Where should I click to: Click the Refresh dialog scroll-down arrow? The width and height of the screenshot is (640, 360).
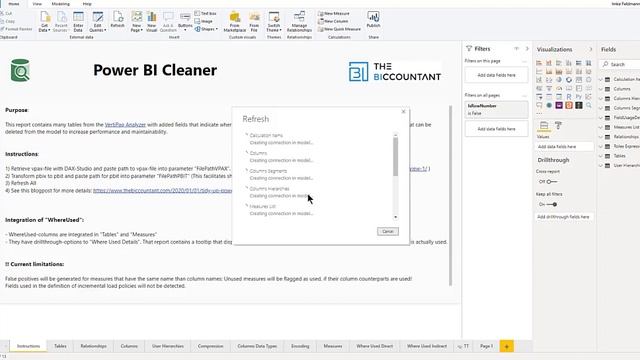click(395, 217)
